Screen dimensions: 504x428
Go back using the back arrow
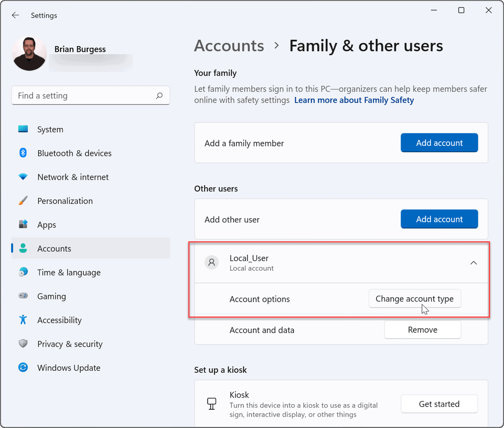point(15,15)
